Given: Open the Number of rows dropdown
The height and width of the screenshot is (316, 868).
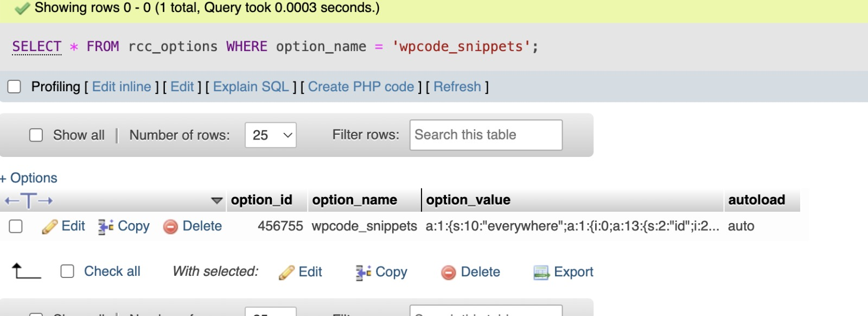Looking at the screenshot, I should tap(271, 135).
